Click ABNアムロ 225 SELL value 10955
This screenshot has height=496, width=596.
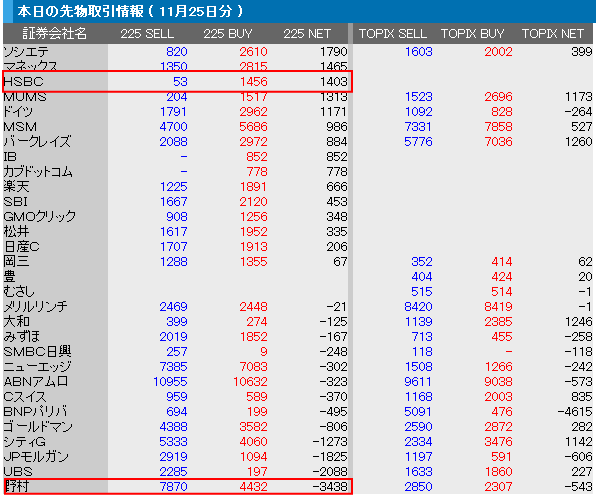click(170, 382)
